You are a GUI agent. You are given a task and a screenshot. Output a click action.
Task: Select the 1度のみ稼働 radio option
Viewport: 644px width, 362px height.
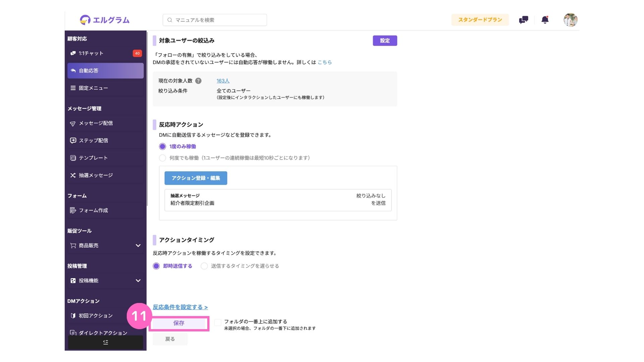[x=162, y=146]
